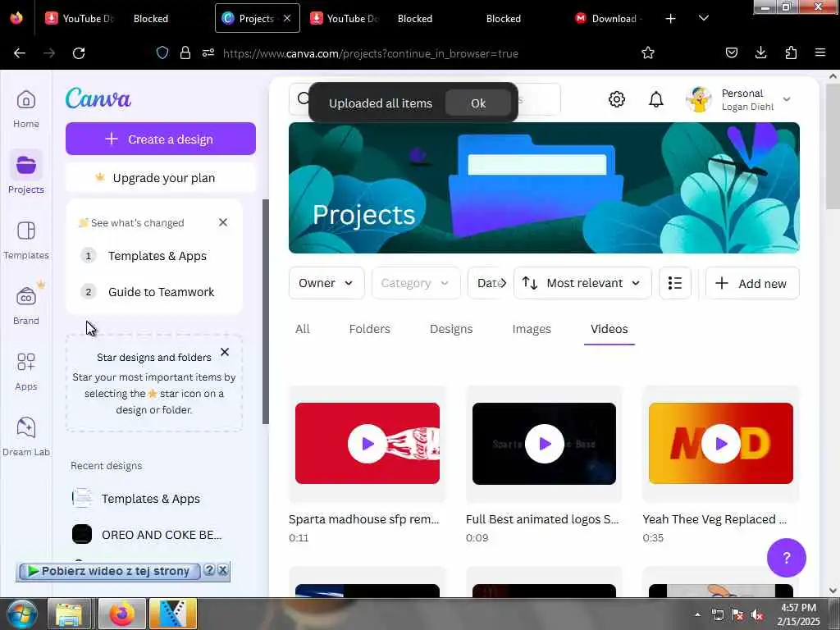
Task: Play the Sparta madhouse sfp video
Action: coord(367,443)
